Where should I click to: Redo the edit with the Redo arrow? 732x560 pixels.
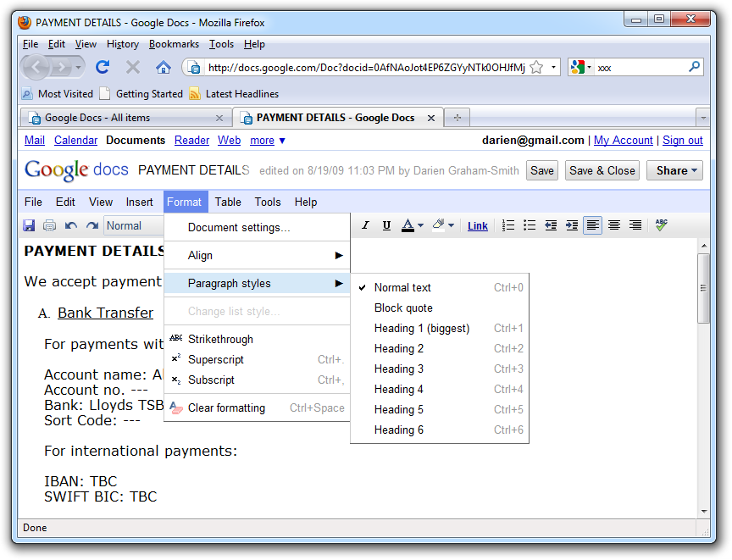pyautogui.click(x=92, y=226)
